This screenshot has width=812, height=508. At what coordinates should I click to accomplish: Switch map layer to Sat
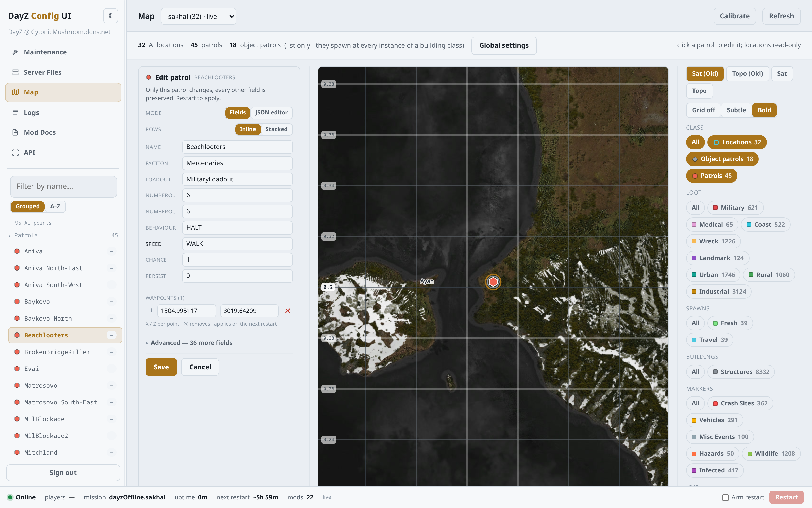click(x=782, y=74)
